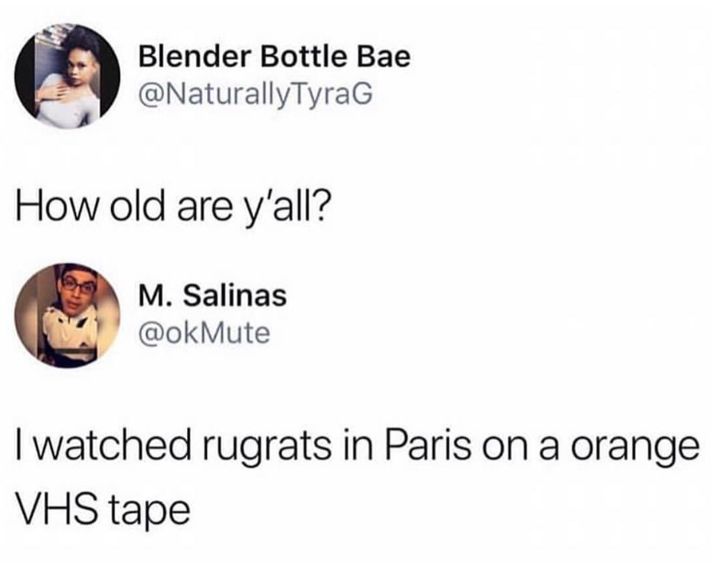Click the word How in the first tweet
728x565 pixels.
(x=58, y=205)
